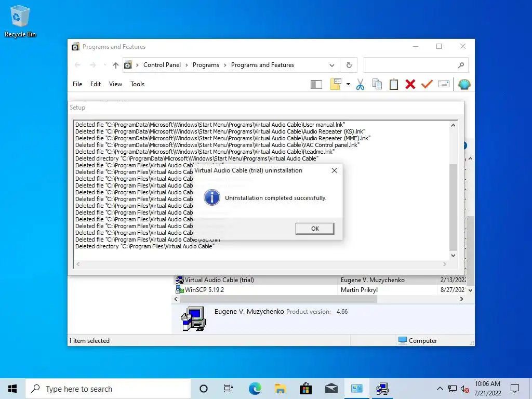532x399 pixels.
Task: Click the '1 item selected' status text
Action: [x=89, y=341]
